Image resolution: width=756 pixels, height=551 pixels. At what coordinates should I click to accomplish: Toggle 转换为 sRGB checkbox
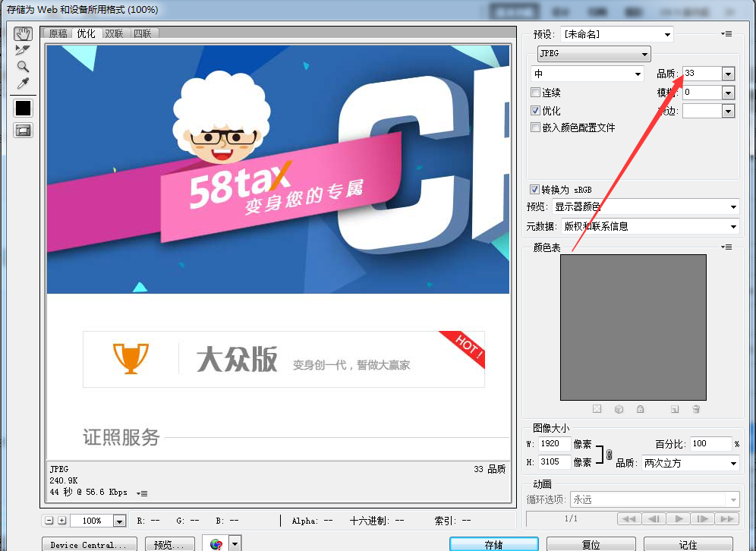[534, 189]
